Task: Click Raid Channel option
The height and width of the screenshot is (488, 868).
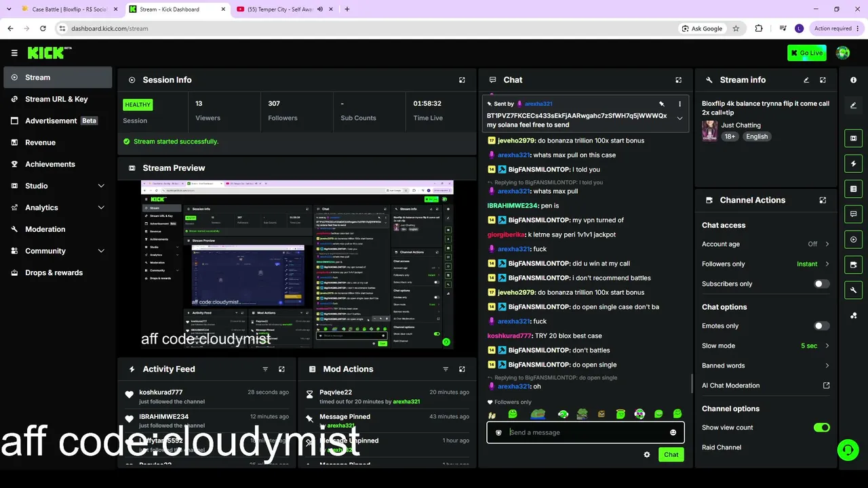Action: pos(722,447)
